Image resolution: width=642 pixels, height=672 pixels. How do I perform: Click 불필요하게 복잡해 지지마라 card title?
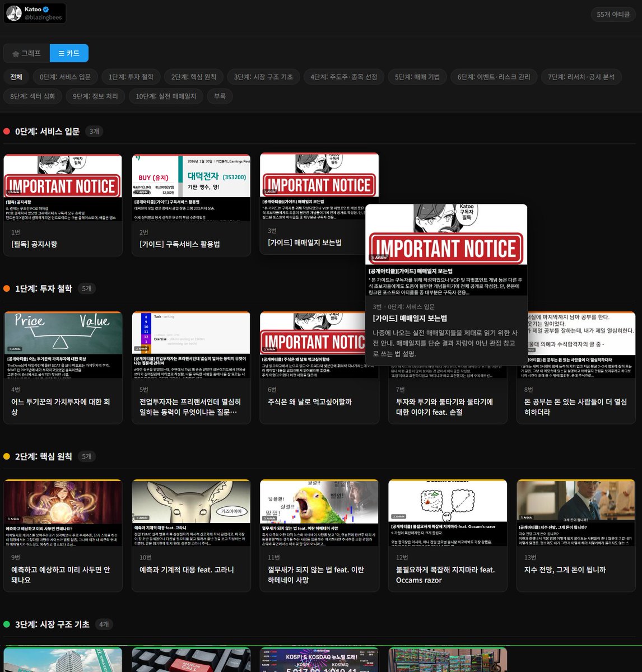[x=445, y=575]
